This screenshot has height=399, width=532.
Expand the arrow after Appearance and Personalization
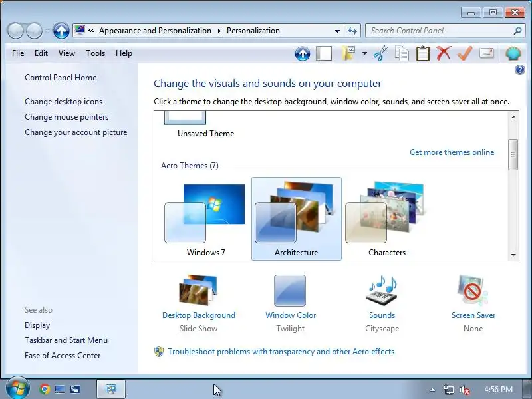[219, 31]
